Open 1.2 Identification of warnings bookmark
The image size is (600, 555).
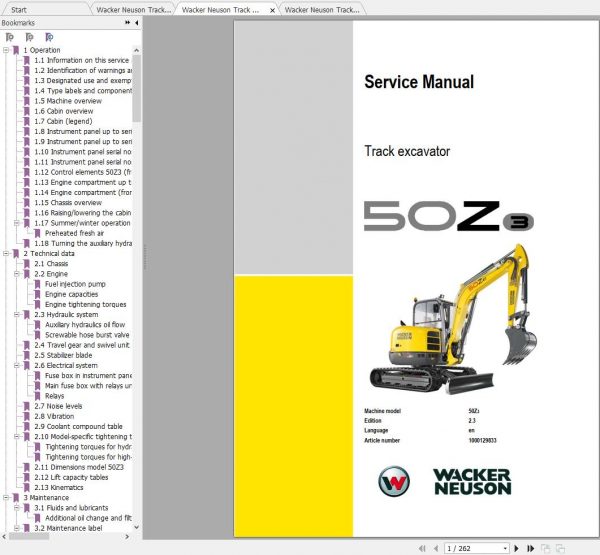pyautogui.click(x=83, y=70)
